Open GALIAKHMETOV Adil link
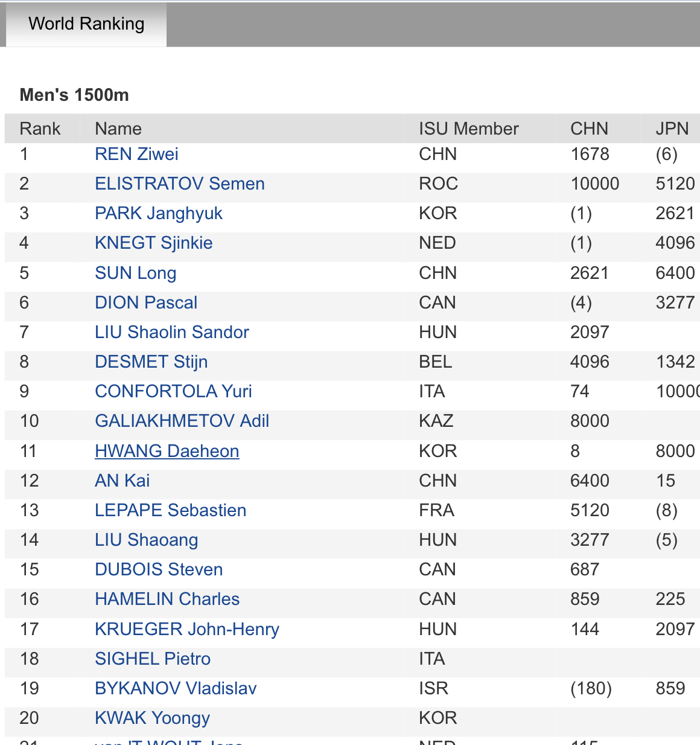The height and width of the screenshot is (745, 700). (182, 421)
